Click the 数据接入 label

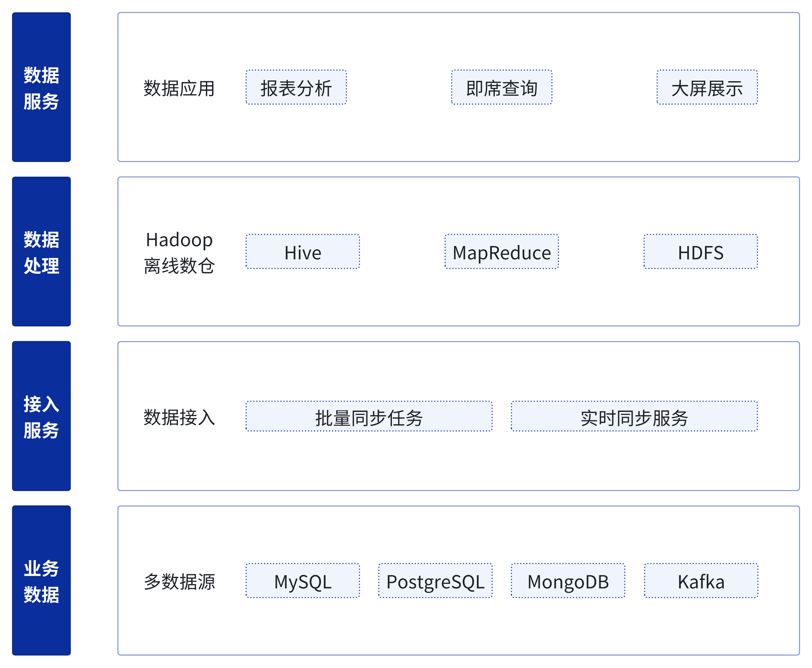[179, 417]
